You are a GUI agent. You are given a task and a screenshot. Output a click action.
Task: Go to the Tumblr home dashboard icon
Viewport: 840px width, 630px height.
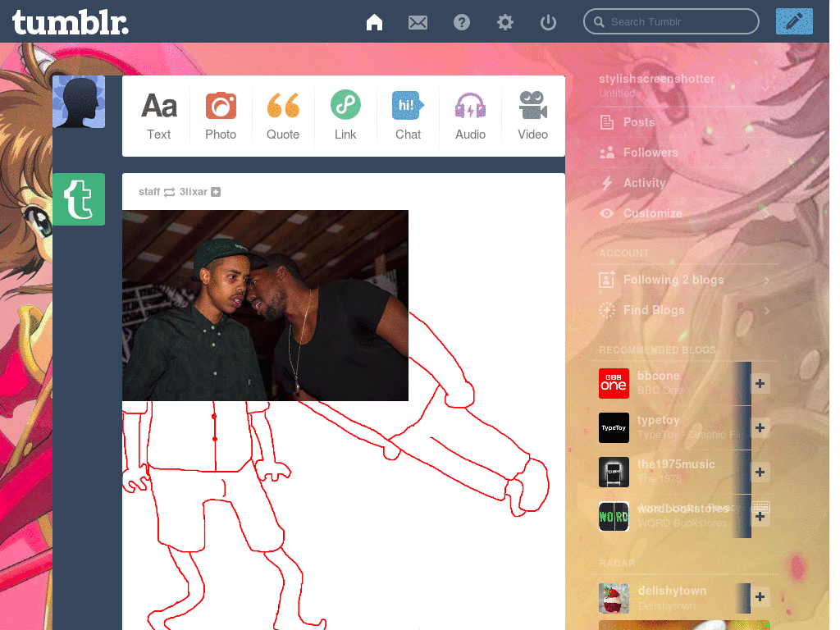pyautogui.click(x=374, y=22)
